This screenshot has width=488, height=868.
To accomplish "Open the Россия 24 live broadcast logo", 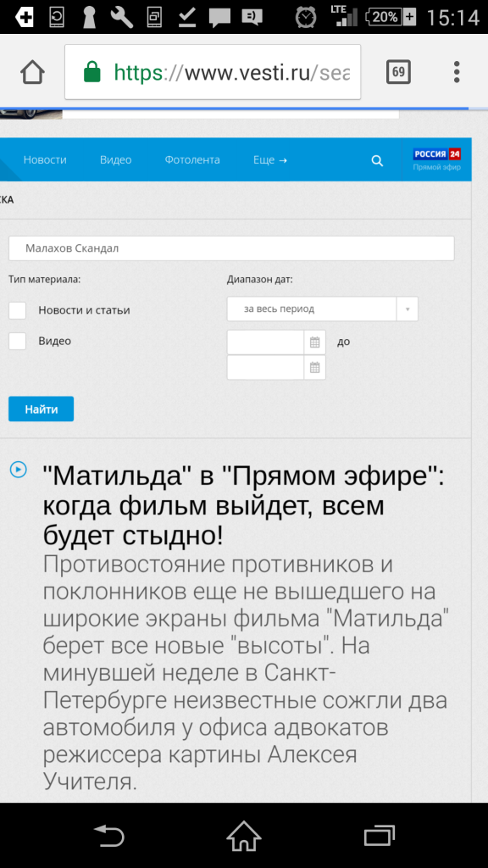I will click(x=437, y=159).
